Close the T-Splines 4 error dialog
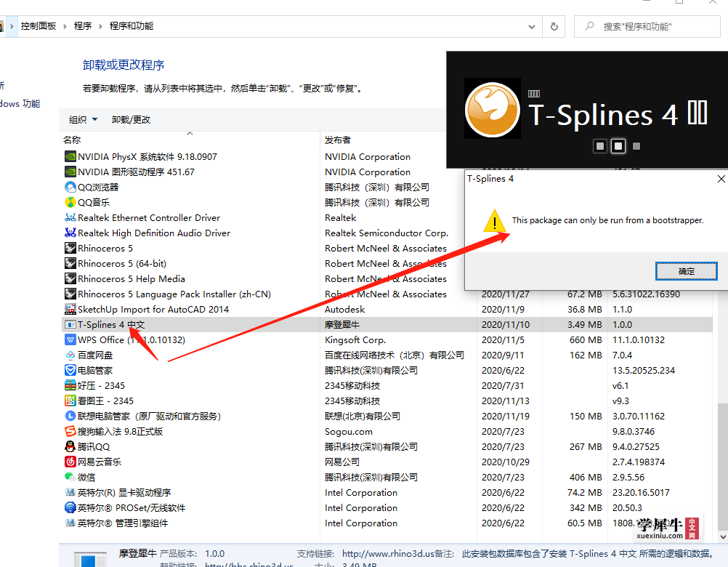 point(721,179)
